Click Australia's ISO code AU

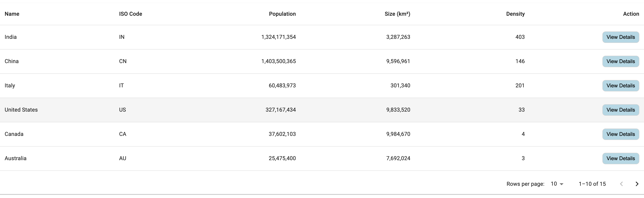[122, 158]
